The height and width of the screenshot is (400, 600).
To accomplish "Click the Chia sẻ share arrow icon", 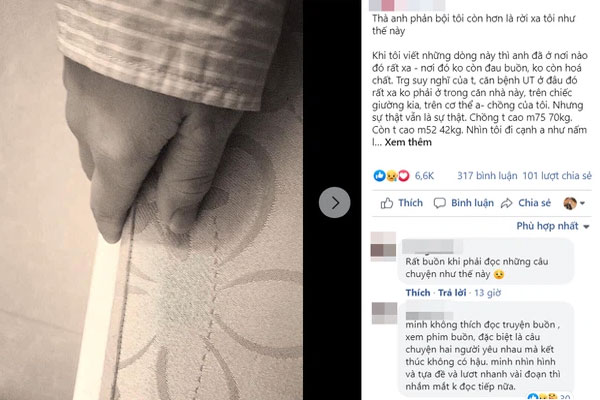I will click(507, 203).
